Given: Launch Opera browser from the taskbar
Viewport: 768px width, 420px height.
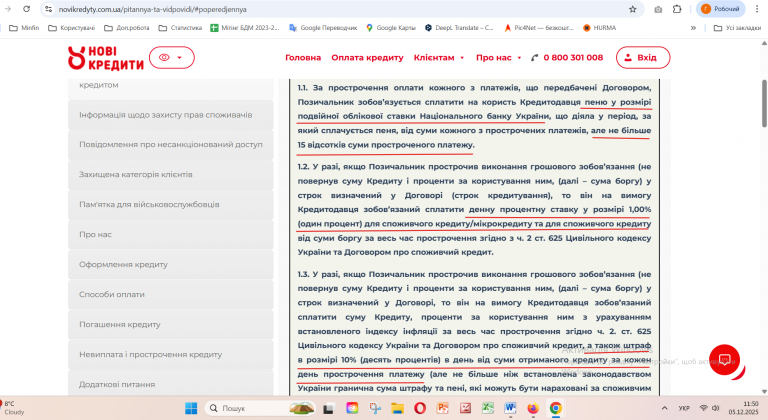Looking at the screenshot, I should point(420,408).
